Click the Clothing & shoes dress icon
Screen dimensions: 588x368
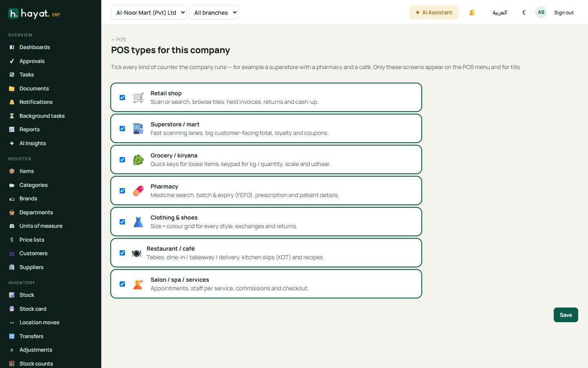point(138,222)
